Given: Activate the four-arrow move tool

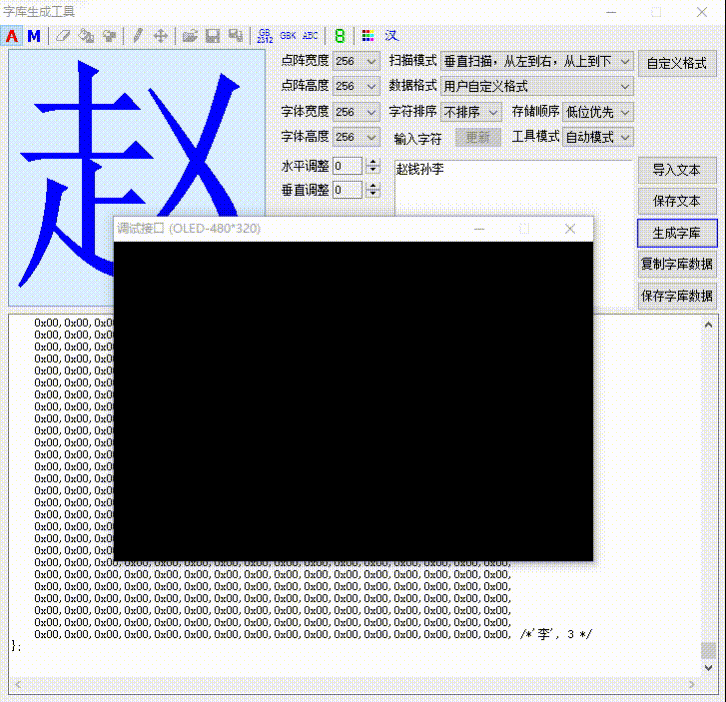Looking at the screenshot, I should pos(161,36).
